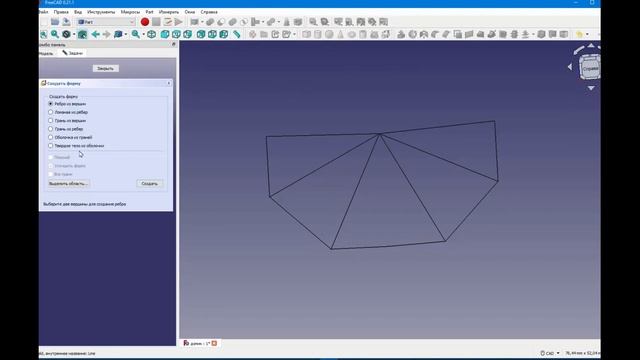The image size is (640, 360).
Task: Open the Draw style dropdown arrow
Action: pos(74,34)
